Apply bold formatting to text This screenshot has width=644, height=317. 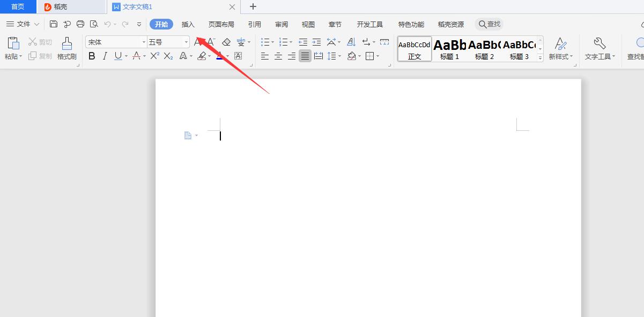tap(92, 55)
